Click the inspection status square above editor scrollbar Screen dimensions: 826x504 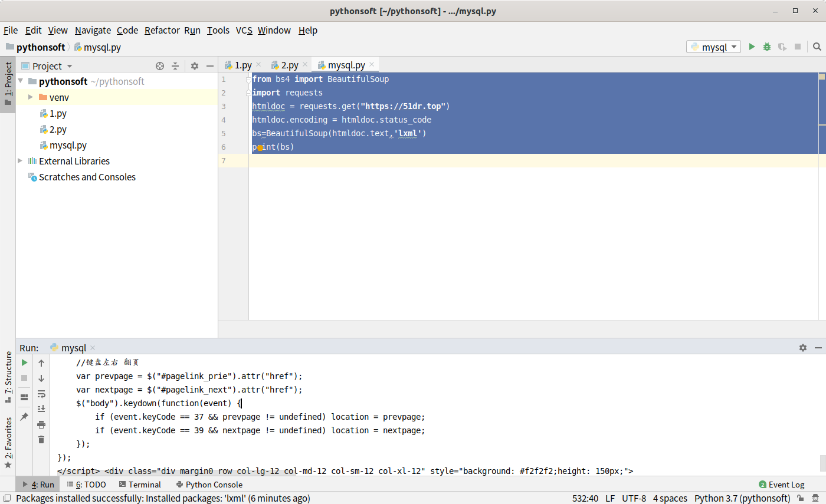[821, 77]
